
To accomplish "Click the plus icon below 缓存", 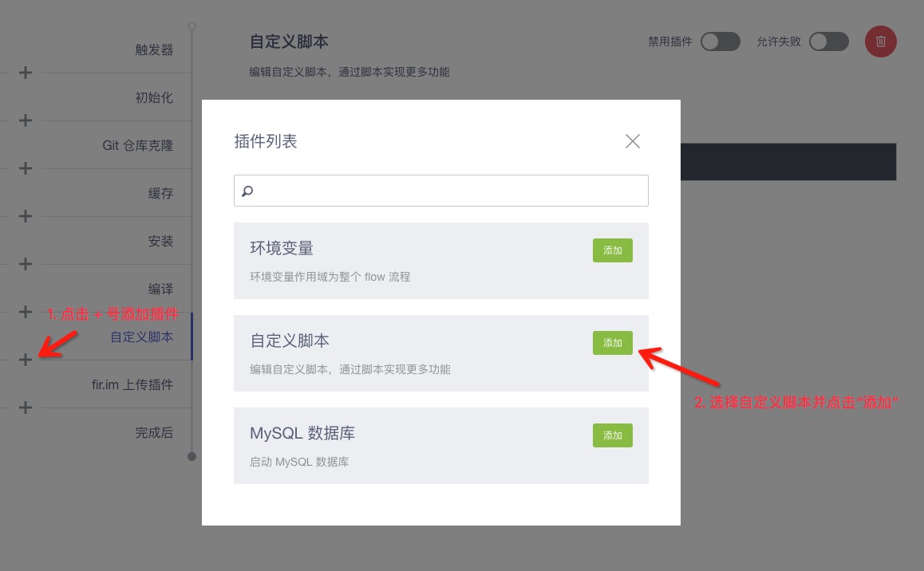I will [26, 216].
